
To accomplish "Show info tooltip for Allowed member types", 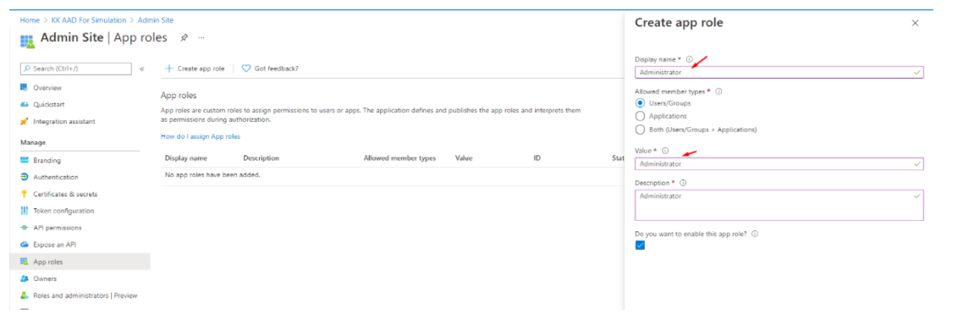I will 718,91.
